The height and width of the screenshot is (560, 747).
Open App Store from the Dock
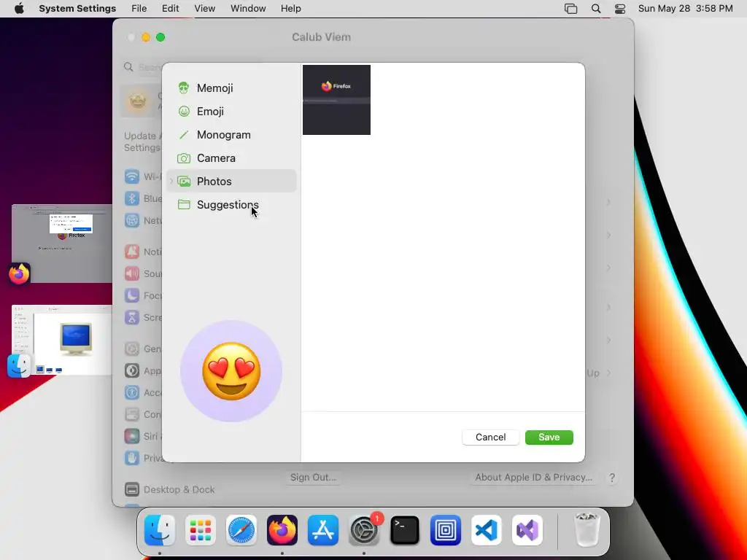click(x=323, y=530)
